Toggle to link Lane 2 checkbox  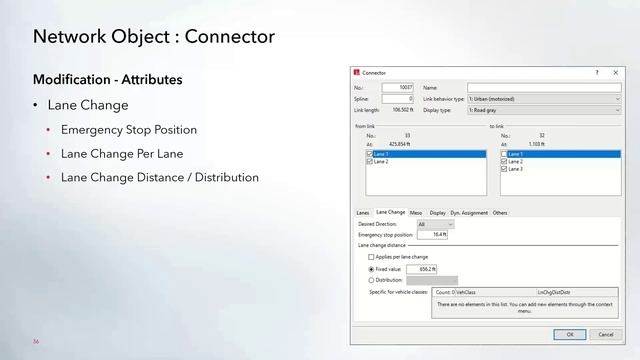(x=504, y=162)
